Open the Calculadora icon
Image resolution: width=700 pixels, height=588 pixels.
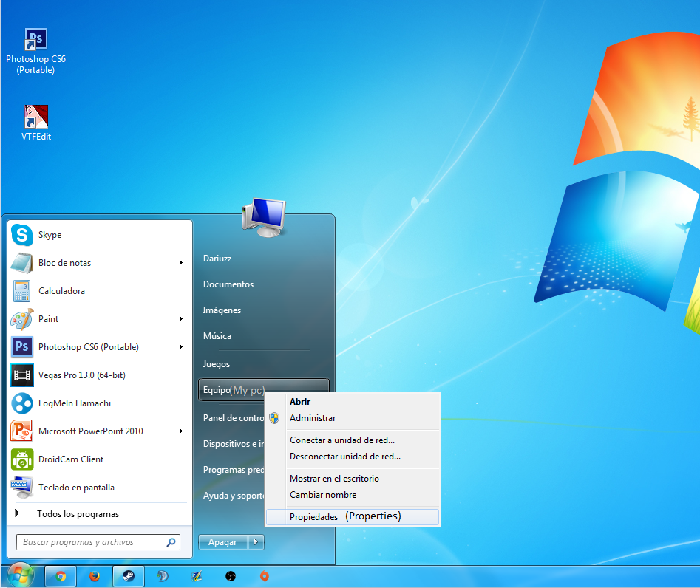[22, 291]
